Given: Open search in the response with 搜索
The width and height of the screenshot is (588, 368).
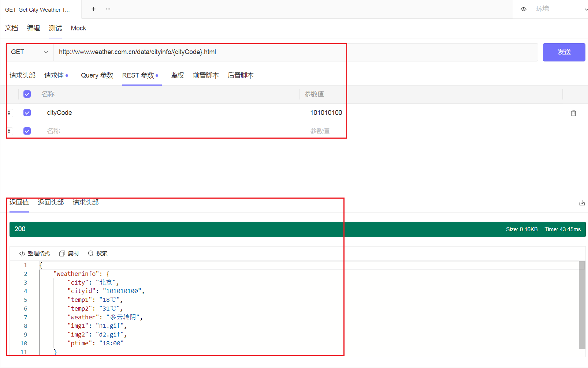Looking at the screenshot, I should click(98, 254).
